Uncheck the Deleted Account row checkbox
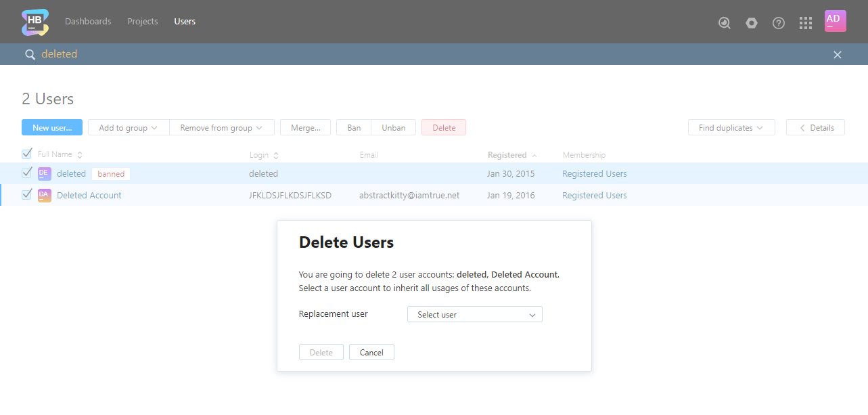868x415 pixels. (x=26, y=195)
